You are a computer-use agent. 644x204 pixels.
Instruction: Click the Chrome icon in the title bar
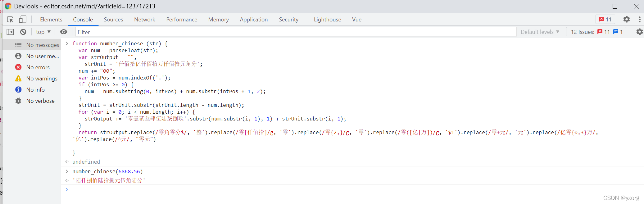coord(8,6)
